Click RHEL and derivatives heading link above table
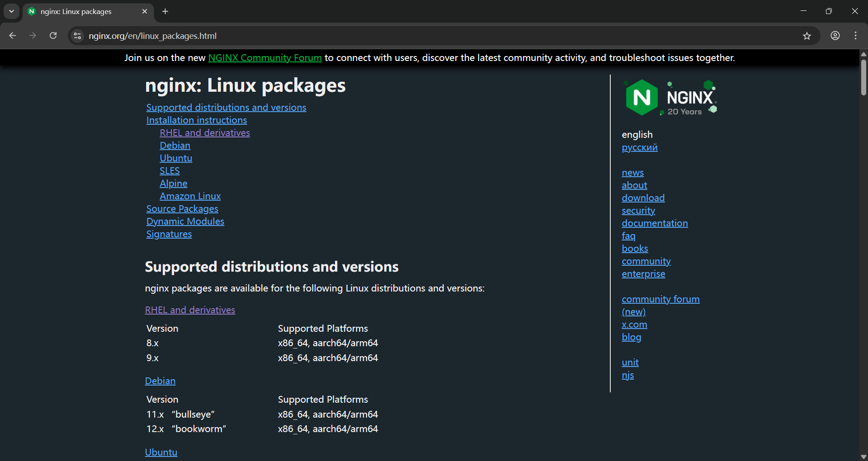The width and height of the screenshot is (868, 461). point(190,310)
